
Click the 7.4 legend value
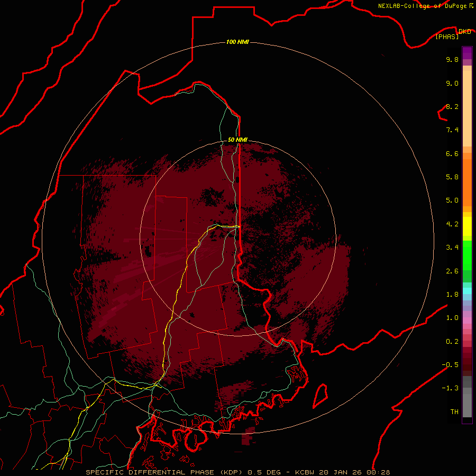(x=452, y=130)
